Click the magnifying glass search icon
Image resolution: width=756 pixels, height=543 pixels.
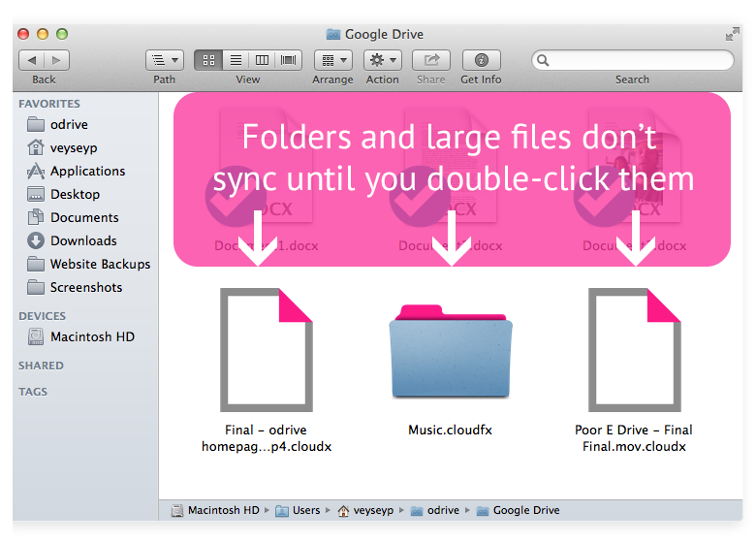click(x=543, y=60)
